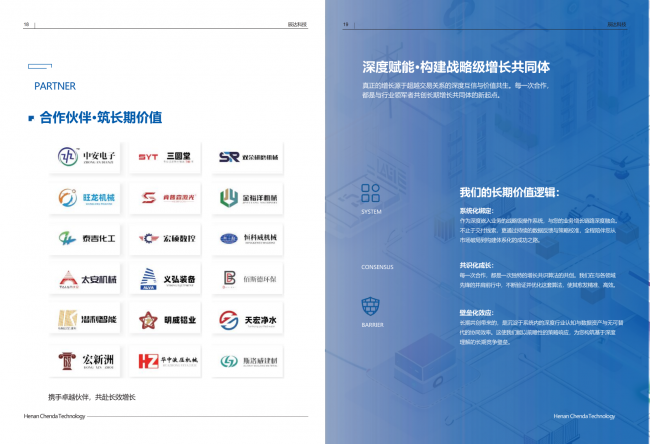Click the 我们的长期价值逻辑 heading
This screenshot has width=650, height=444.
pyautogui.click(x=509, y=192)
